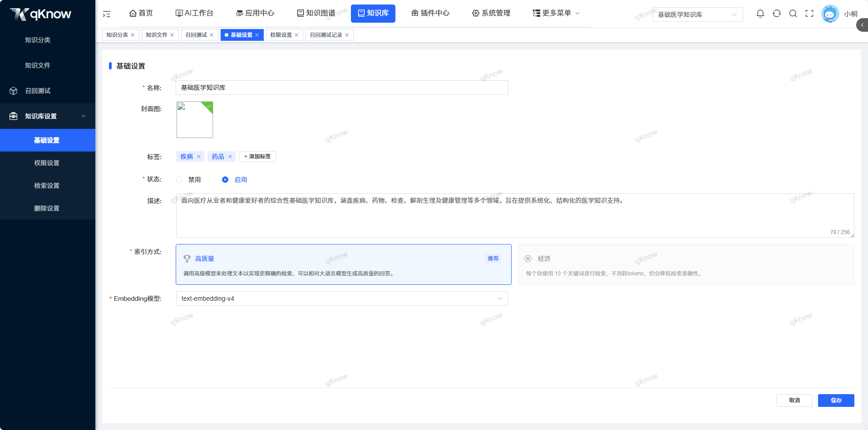Remove the 疾病 tag
The height and width of the screenshot is (430, 868).
[199, 156]
